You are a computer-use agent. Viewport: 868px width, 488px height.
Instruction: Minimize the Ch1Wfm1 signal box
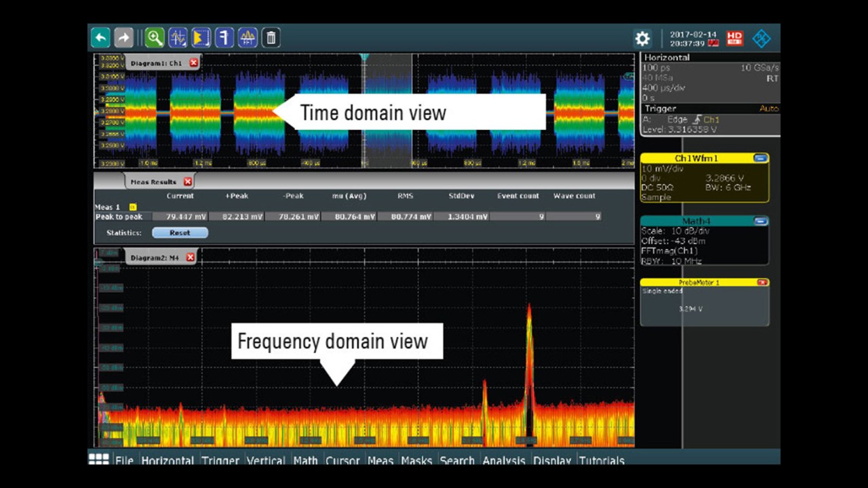tap(761, 158)
